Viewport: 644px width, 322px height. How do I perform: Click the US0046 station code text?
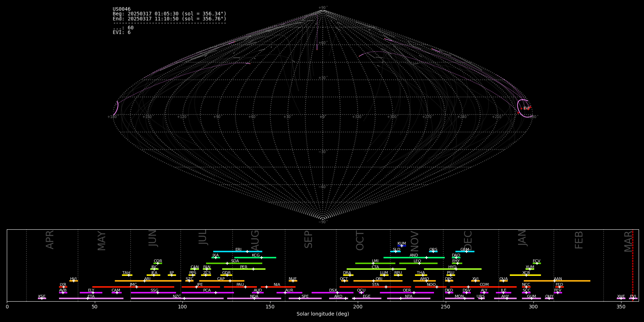coord(122,9)
